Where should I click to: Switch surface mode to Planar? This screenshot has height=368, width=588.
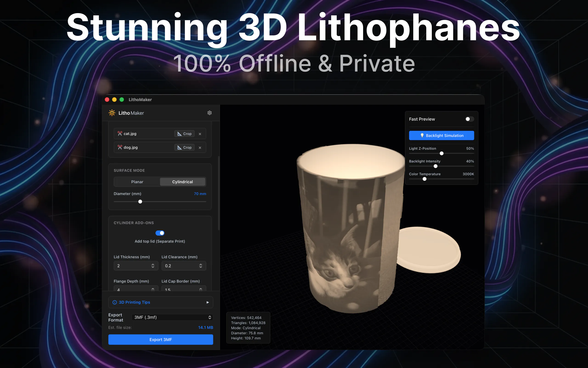pos(137,182)
